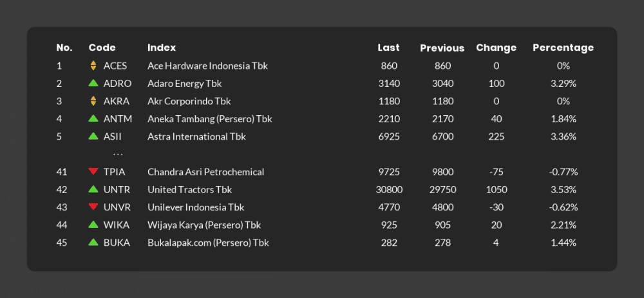The height and width of the screenshot is (298, 644).
Task: Click the green up arrow beside BUKA
Action: click(93, 242)
